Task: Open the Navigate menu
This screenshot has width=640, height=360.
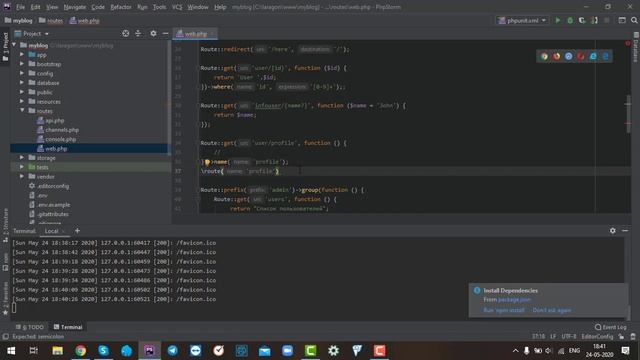Action: point(74,7)
